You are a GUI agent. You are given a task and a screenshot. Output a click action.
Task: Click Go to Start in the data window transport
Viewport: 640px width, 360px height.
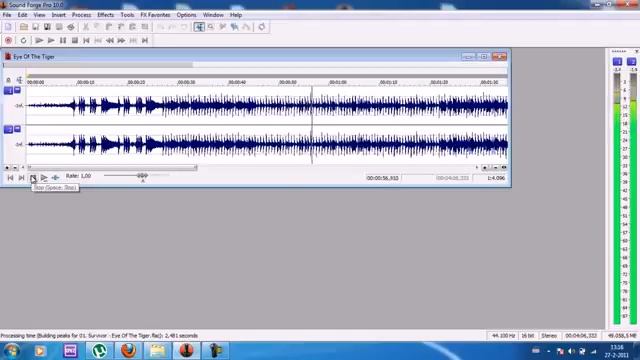[x=10, y=178]
